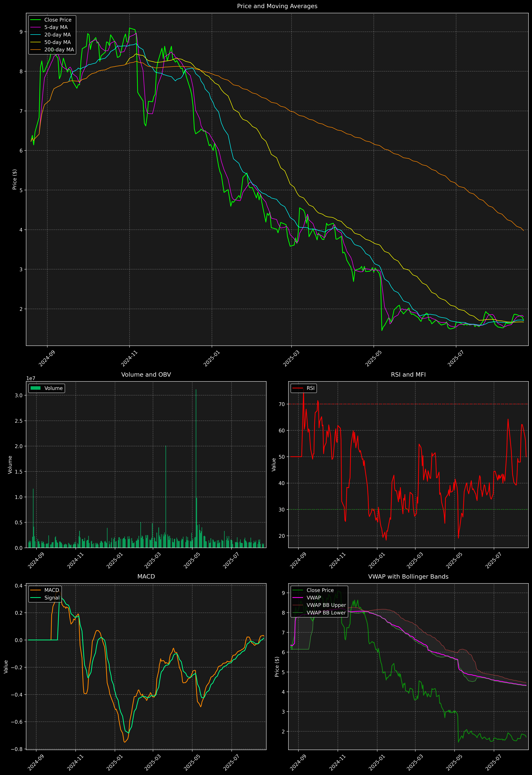Click the green Volume legend swatch
The height and width of the screenshot is (775, 532).
coord(35,388)
